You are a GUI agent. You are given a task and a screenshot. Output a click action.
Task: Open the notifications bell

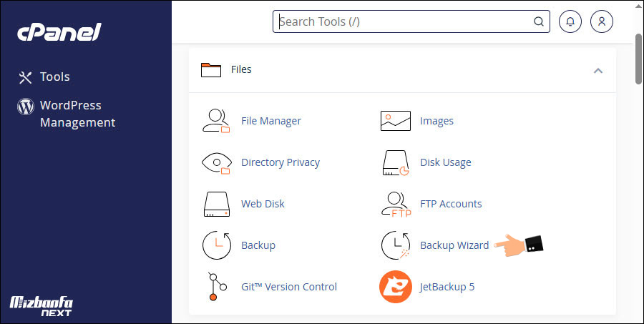pyautogui.click(x=570, y=21)
